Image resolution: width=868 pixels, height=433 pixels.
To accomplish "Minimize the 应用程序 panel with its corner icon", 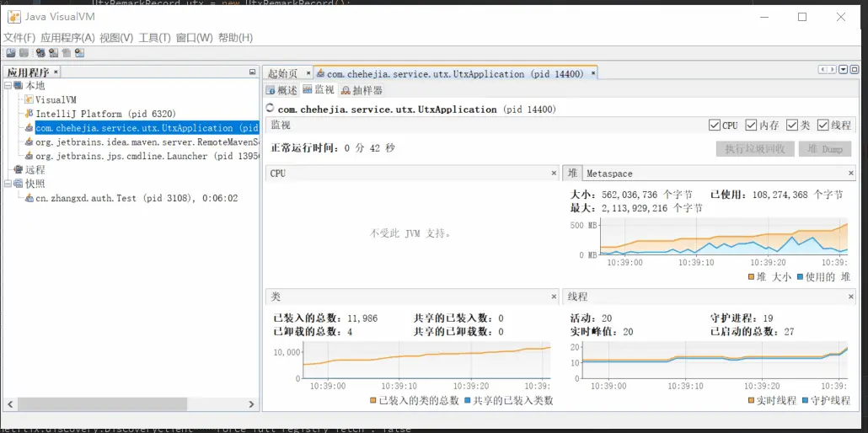I will pos(253,72).
